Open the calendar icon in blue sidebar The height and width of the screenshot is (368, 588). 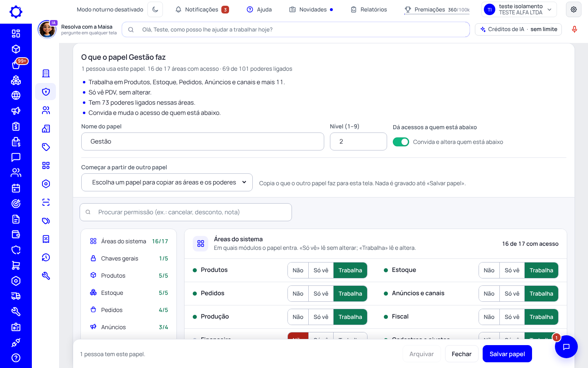point(16,188)
